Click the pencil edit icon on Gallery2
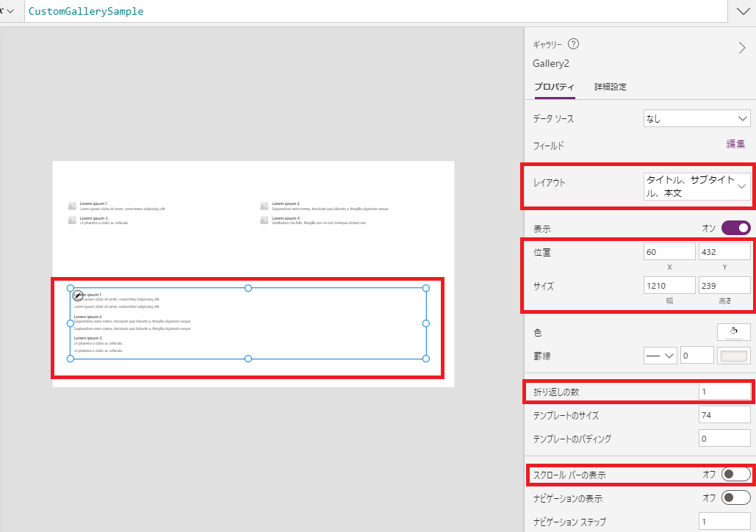This screenshot has width=756, height=532. click(78, 295)
